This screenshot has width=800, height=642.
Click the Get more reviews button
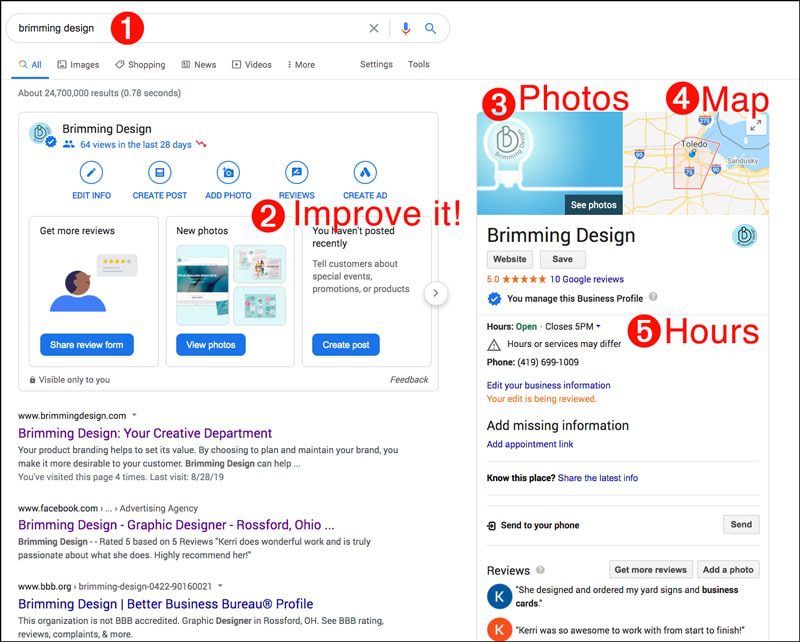point(651,570)
